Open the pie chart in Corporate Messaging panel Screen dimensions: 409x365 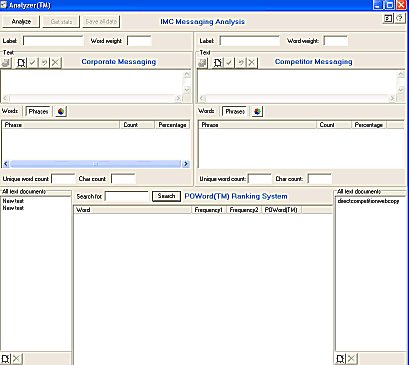click(61, 111)
